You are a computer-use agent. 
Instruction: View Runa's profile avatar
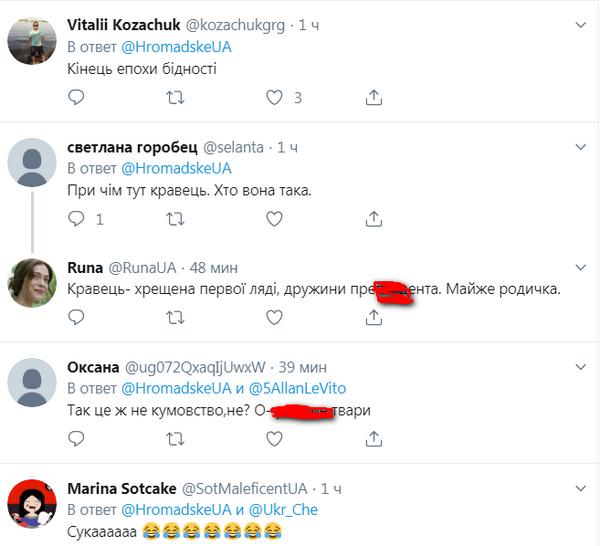click(x=31, y=283)
